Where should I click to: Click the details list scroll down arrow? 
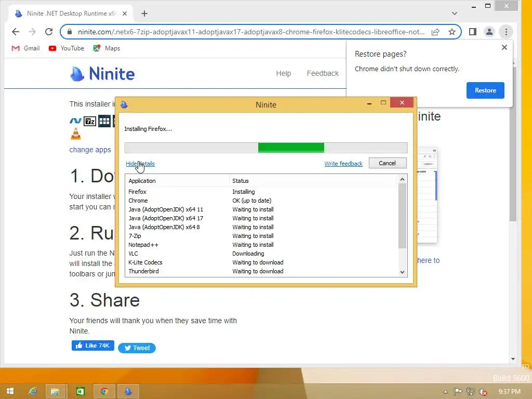[x=403, y=272]
